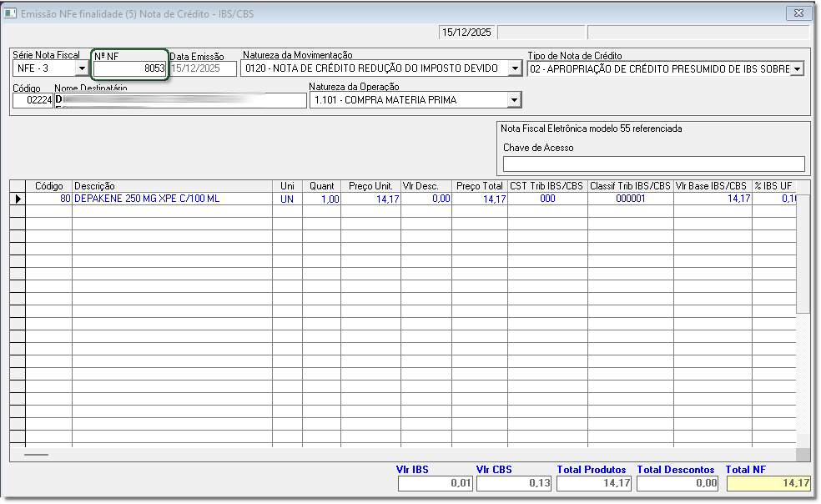Image resolution: width=821 pixels, height=504 pixels.
Task: Expand Tipo de Nota de Crédito dropdown
Action: coord(797,68)
